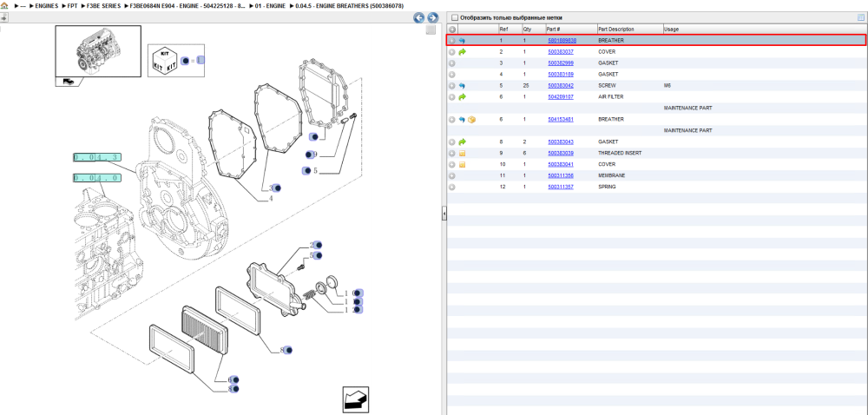
Task: Sort by the Qty column header
Action: click(x=527, y=29)
